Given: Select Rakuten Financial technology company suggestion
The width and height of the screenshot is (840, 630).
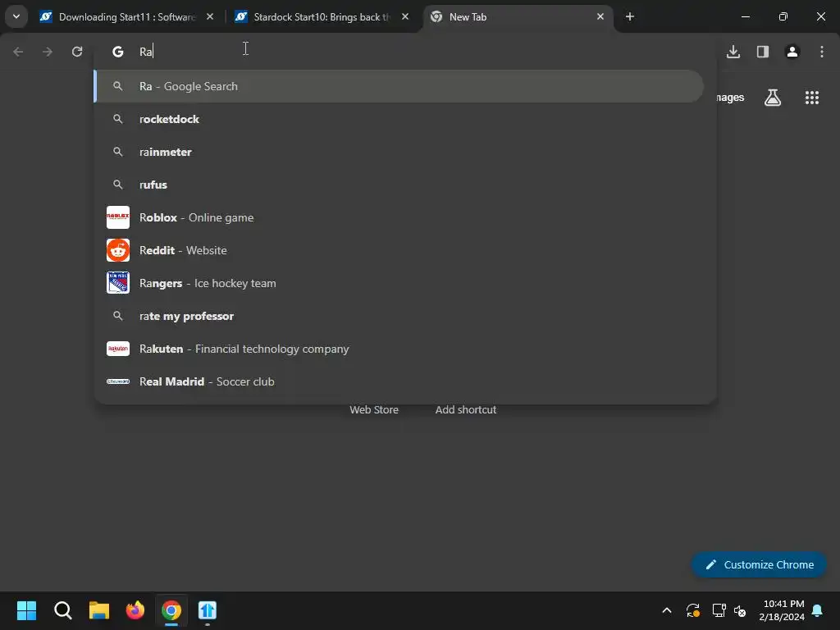Looking at the screenshot, I should coord(399,349).
